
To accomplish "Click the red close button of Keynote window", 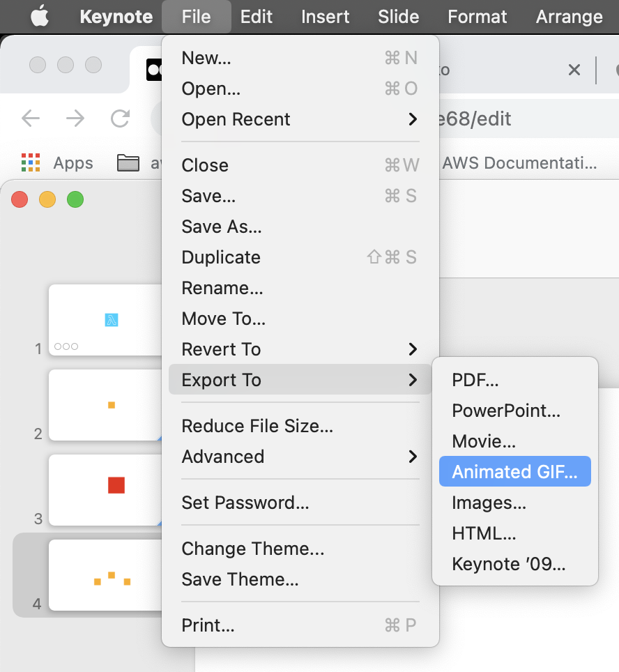I will 20,199.
